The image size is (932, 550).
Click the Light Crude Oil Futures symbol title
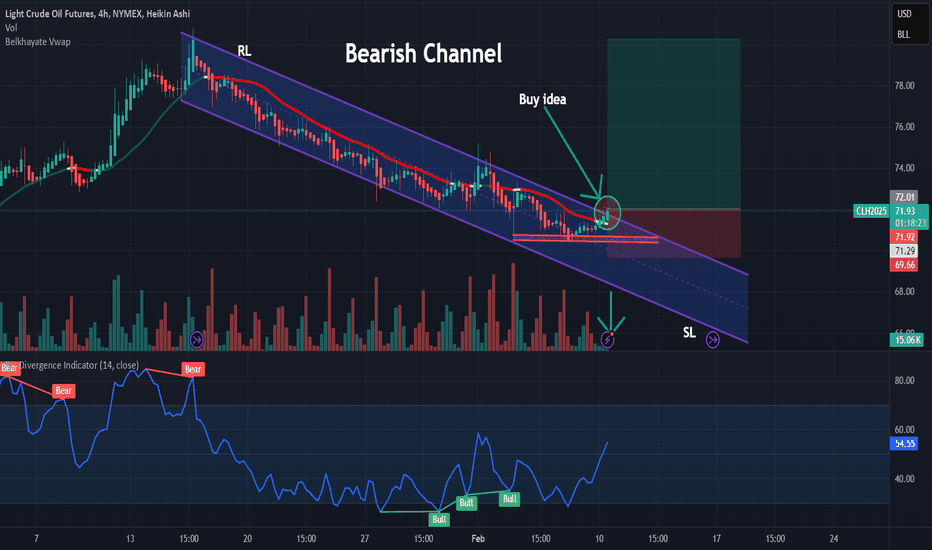click(97, 14)
